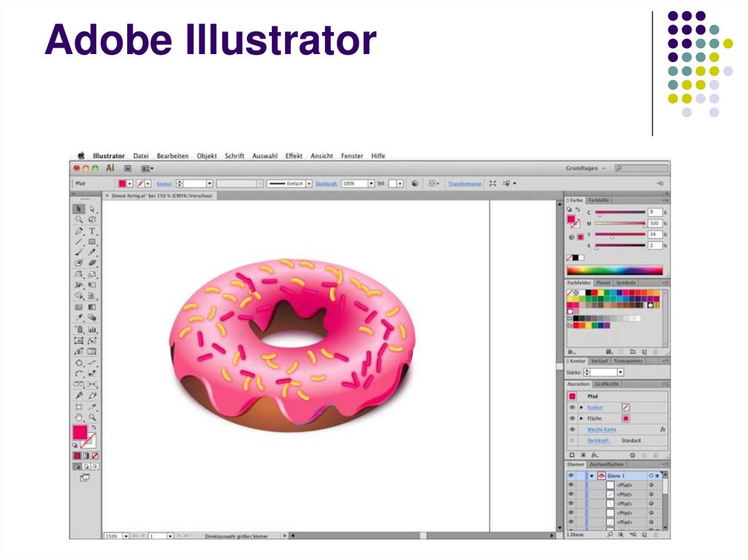Click target circle of Ebene 1 layer

(651, 475)
